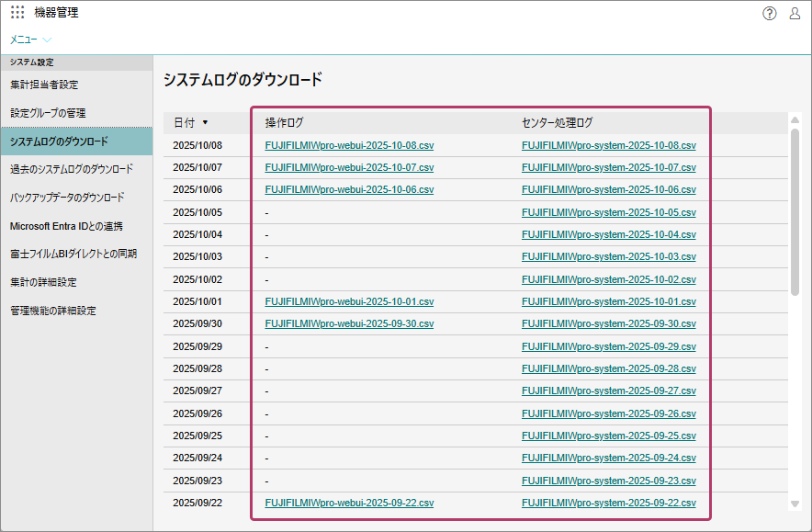Download FUJIFILMIWpro-webui-2025-10-01.csv

[x=349, y=301]
